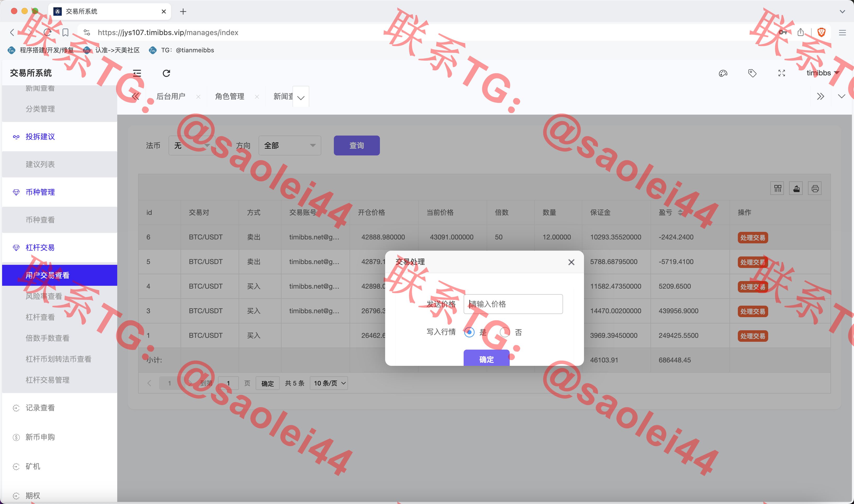Click 处理交易 for row id 5

click(x=752, y=262)
